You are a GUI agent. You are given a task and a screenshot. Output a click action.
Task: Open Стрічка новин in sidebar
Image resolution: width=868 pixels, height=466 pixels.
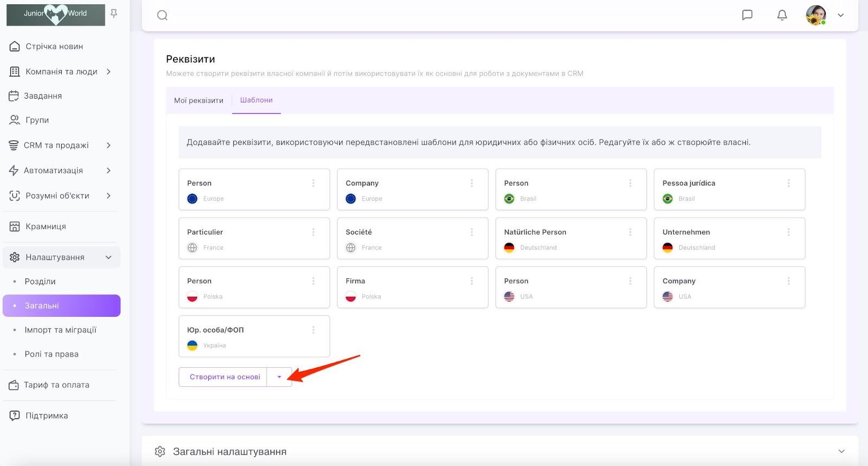pos(54,47)
